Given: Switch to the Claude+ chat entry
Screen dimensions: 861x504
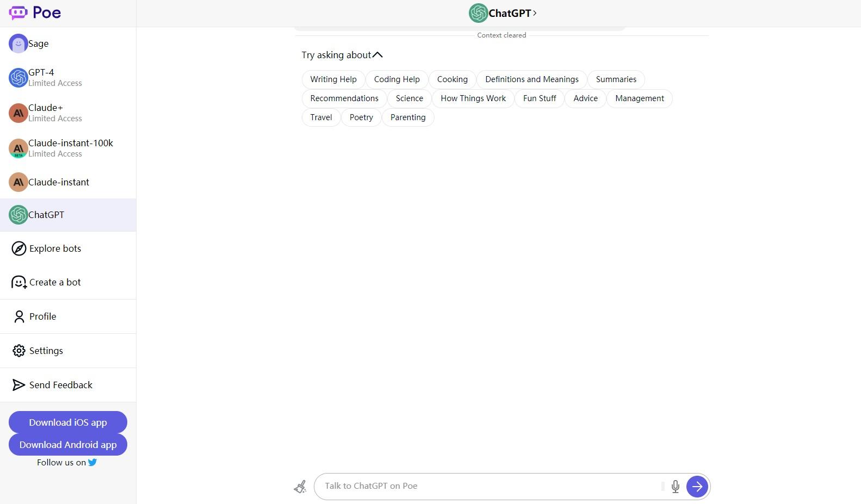Looking at the screenshot, I should (68, 113).
